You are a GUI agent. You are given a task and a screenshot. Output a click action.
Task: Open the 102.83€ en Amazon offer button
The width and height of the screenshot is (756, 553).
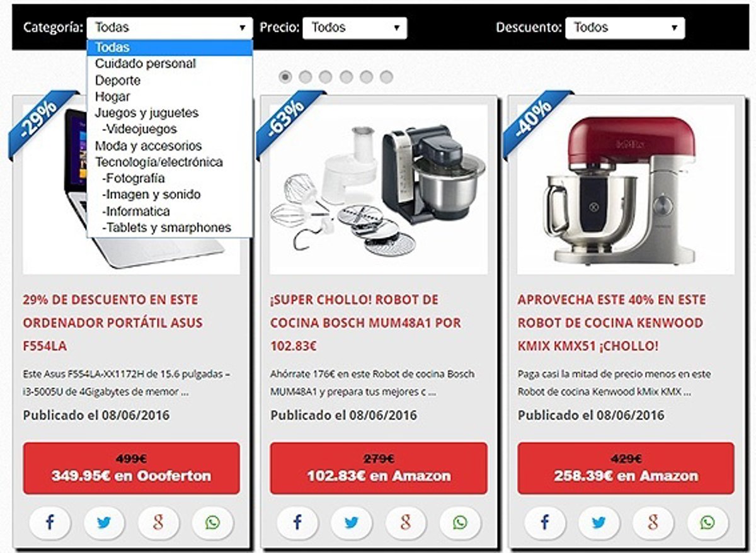click(379, 468)
